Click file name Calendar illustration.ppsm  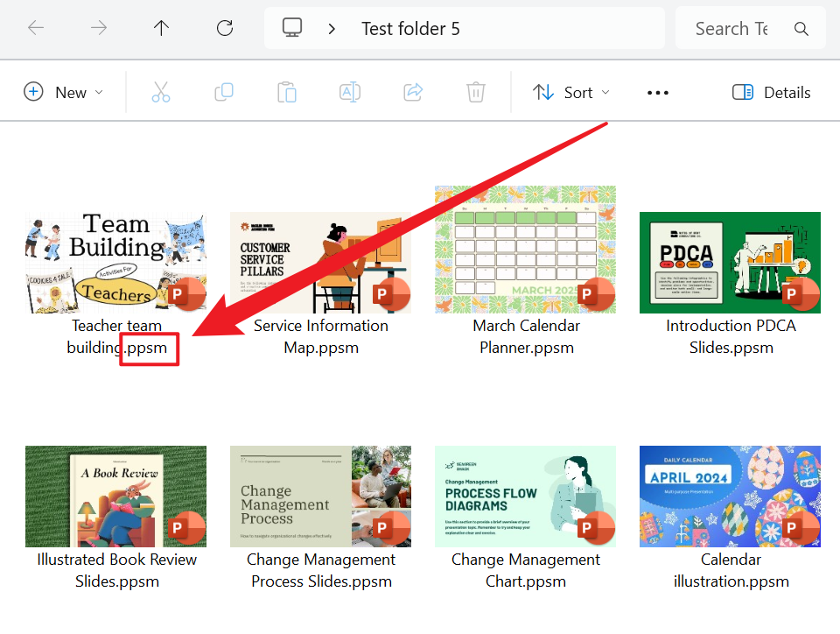(731, 570)
